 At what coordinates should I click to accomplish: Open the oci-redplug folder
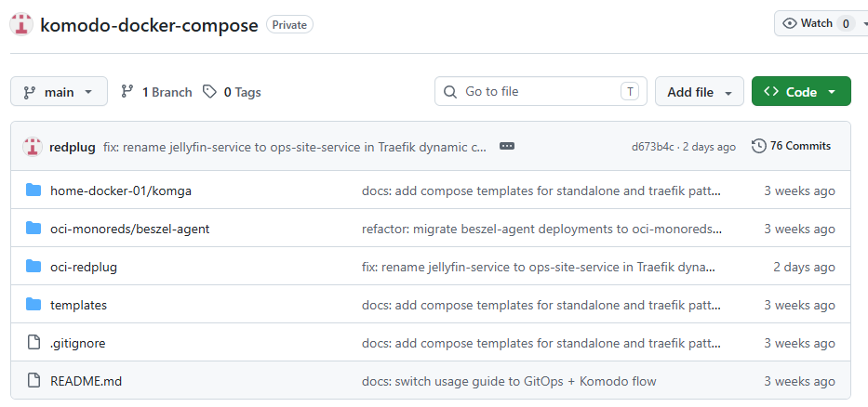(84, 267)
